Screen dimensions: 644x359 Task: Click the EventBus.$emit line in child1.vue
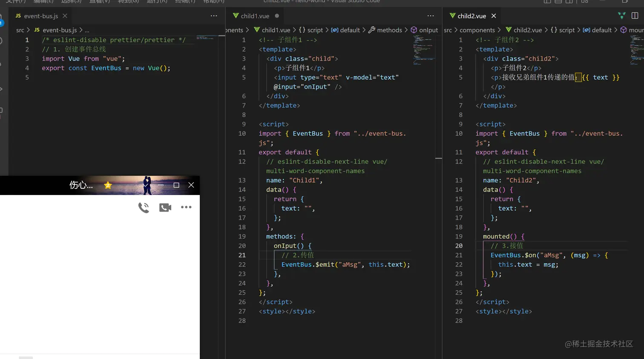pos(345,265)
